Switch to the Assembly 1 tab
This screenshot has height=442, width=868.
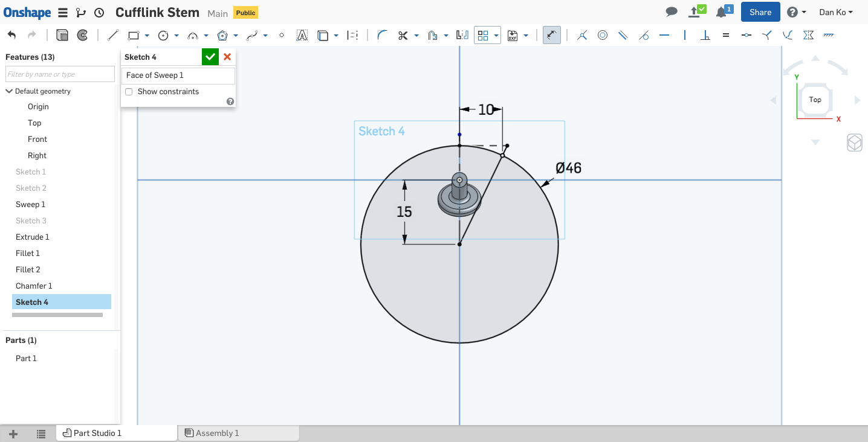(x=216, y=433)
